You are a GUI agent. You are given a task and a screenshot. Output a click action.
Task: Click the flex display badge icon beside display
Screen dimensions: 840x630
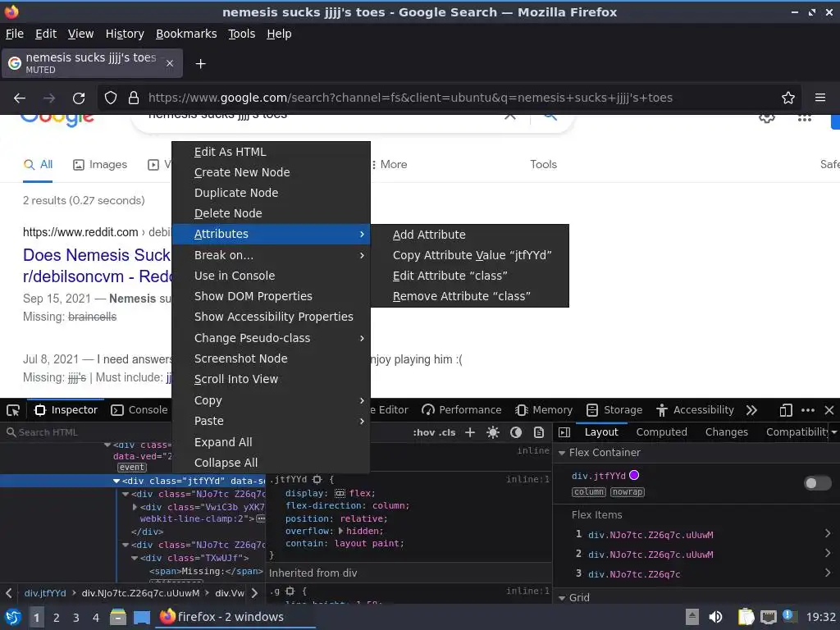pos(340,493)
